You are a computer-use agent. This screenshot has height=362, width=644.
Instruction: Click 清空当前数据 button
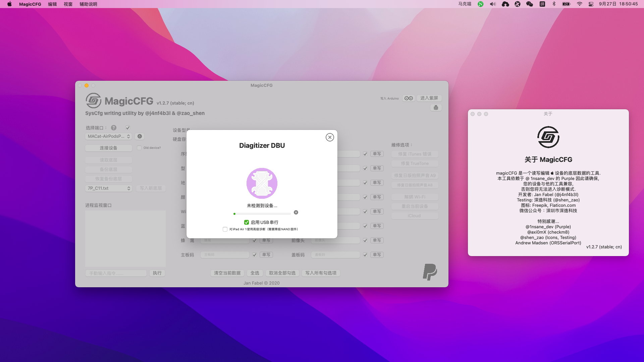click(227, 273)
